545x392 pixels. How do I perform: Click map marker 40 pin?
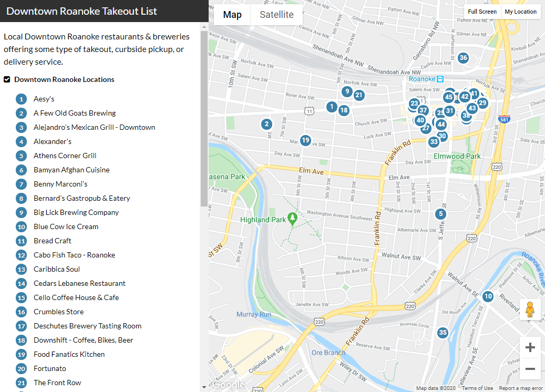point(420,120)
